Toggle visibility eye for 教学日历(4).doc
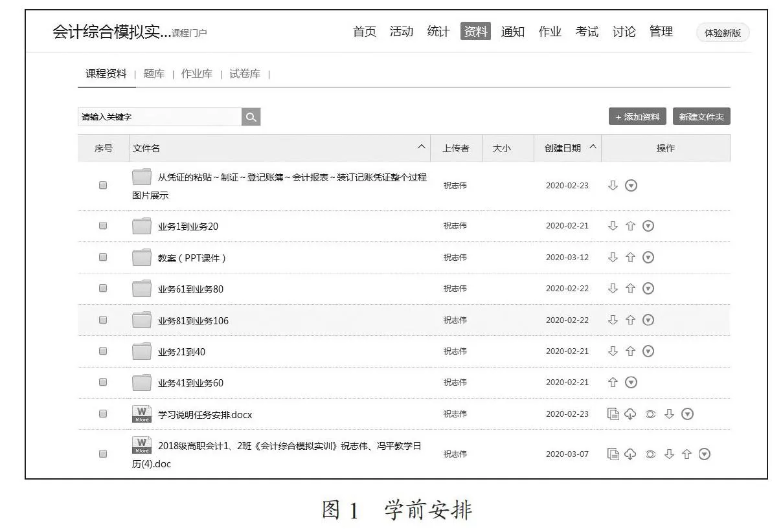The height and width of the screenshot is (532, 783). coord(651,454)
